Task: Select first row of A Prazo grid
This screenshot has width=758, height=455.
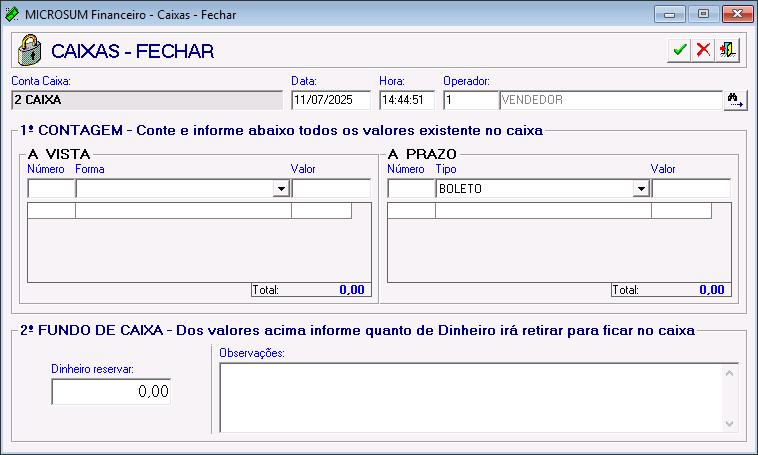Action: click(x=550, y=211)
